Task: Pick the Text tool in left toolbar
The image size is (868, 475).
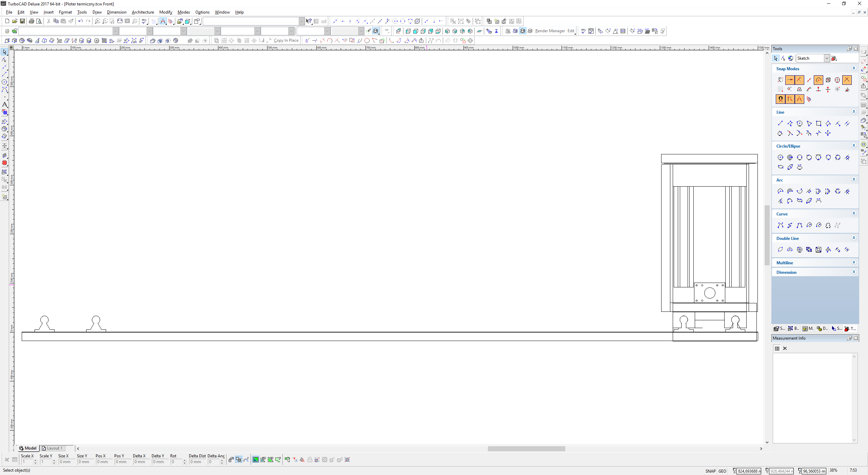Action: pos(4,104)
